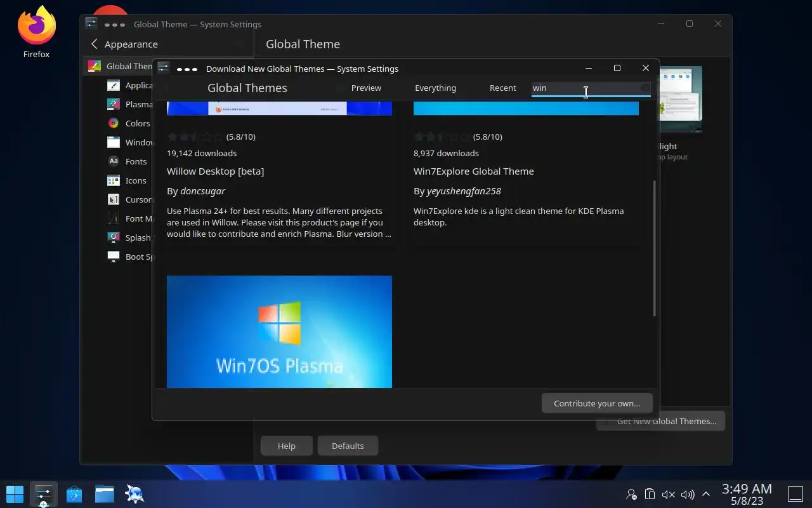Click the Willow Desktop description text

[x=279, y=222]
